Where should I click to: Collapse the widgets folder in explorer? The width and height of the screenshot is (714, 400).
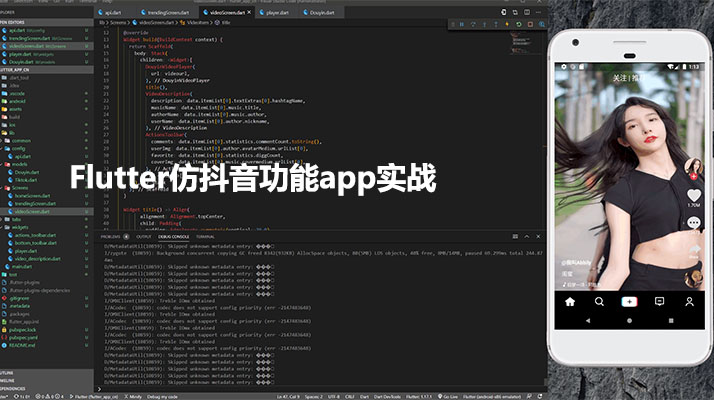[46, 227]
